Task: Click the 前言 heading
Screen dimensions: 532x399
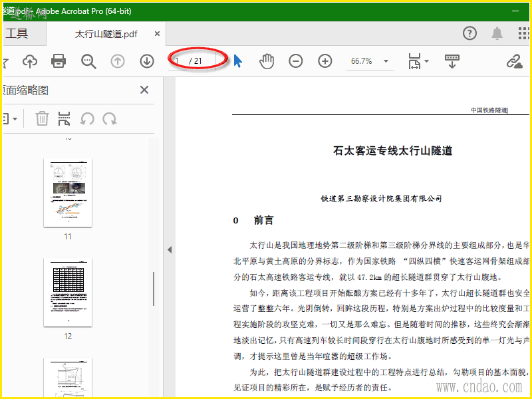Action: 263,221
